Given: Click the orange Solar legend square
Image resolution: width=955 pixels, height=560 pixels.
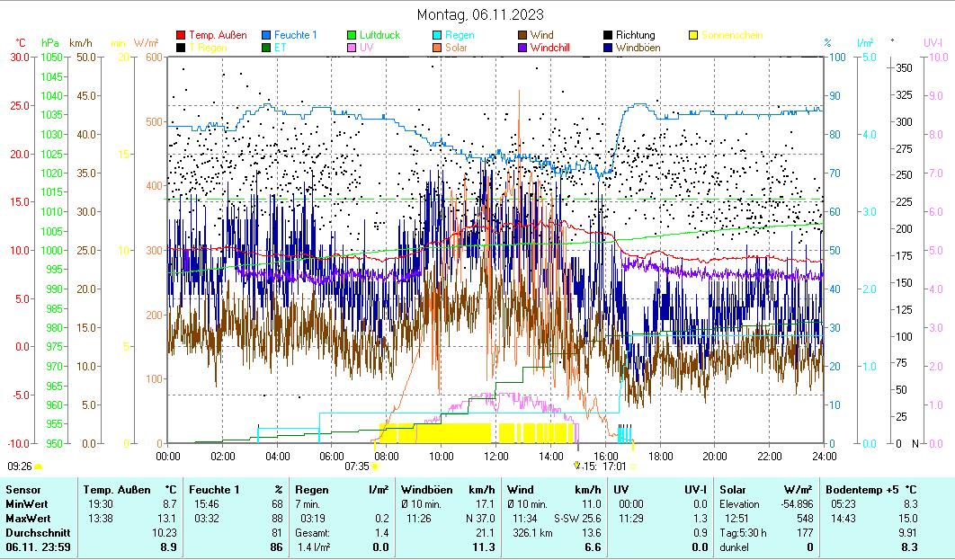Looking at the screenshot, I should [x=437, y=48].
